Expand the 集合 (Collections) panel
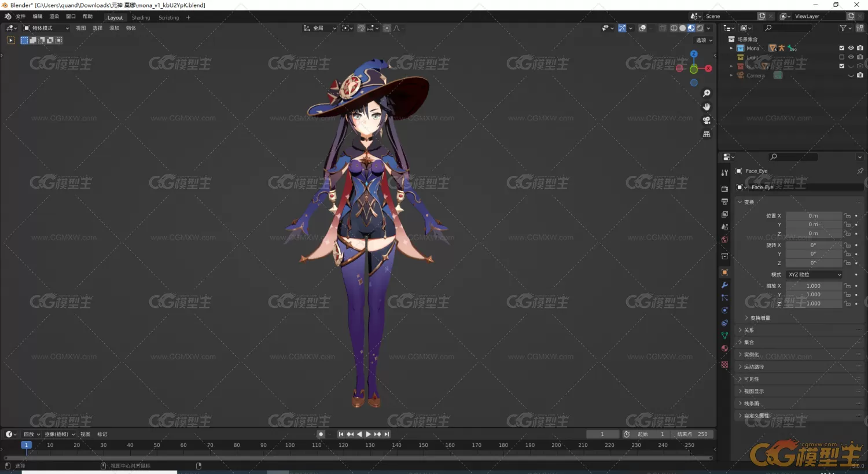This screenshot has height=474, width=868. click(745, 342)
